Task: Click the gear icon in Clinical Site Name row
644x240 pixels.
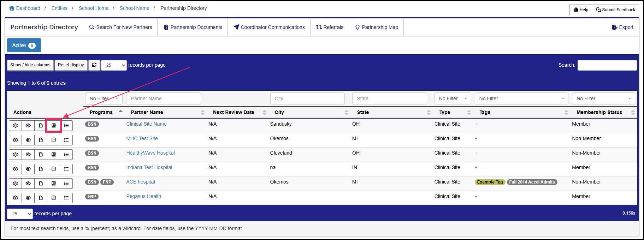Action: [16, 126]
